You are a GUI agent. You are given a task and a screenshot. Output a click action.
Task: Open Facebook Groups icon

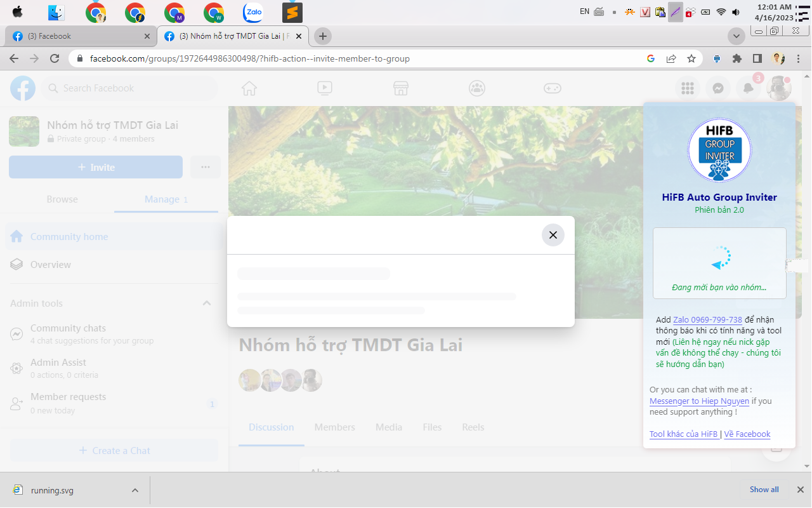477,88
